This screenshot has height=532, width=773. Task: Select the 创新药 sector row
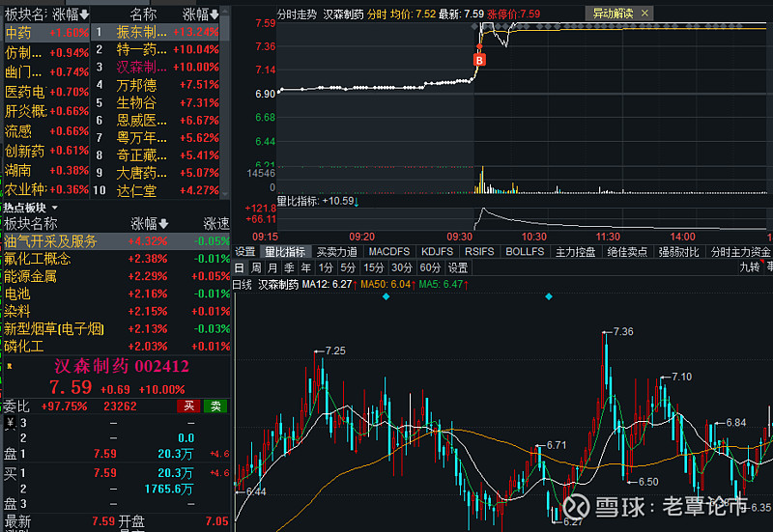pos(46,151)
